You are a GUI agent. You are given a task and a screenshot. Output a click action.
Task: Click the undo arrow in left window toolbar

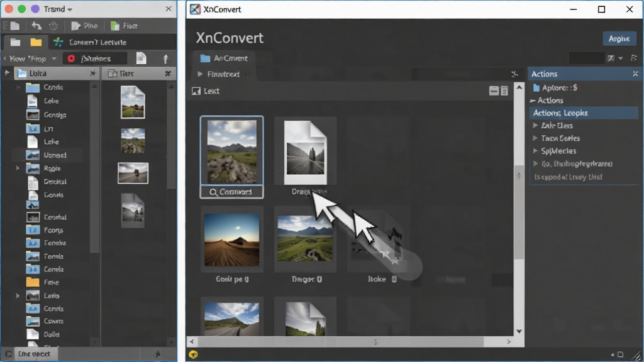36,26
